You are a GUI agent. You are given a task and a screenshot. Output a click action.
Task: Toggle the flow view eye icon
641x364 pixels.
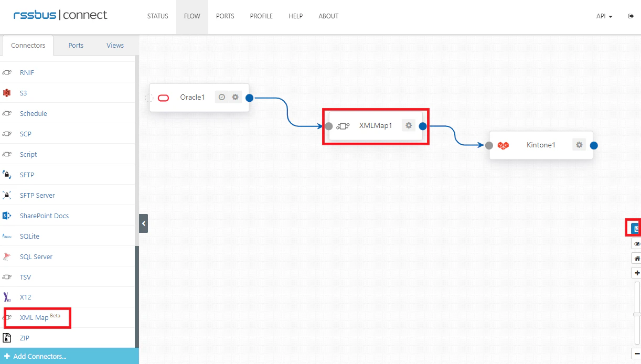point(636,244)
